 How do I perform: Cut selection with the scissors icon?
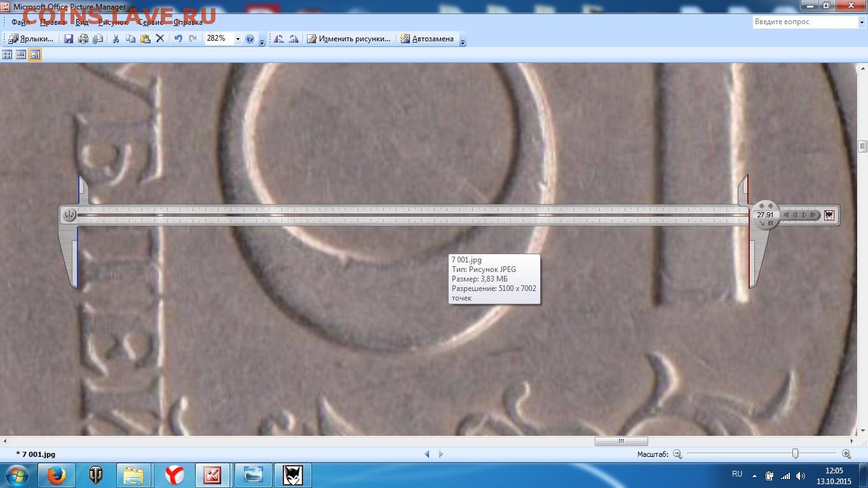pos(116,39)
